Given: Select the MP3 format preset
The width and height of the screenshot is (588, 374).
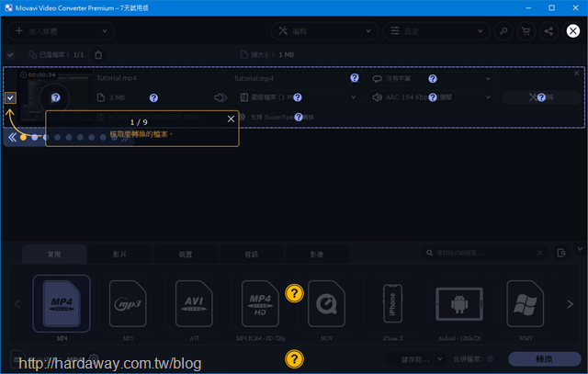Looking at the screenshot, I should tap(128, 303).
